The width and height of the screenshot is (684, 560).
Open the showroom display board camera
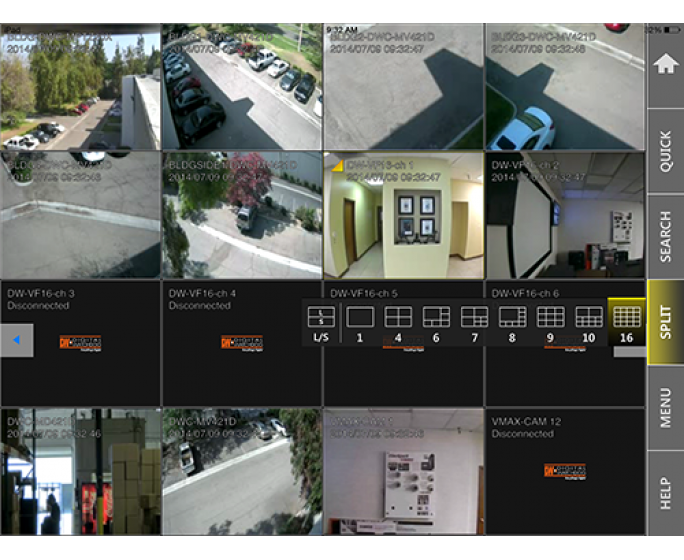point(404,471)
